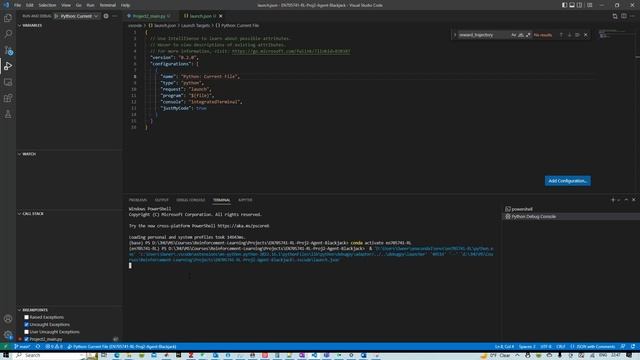This screenshot has height=360, width=640.
Task: Click the Add Configuration button
Action: tap(567, 181)
